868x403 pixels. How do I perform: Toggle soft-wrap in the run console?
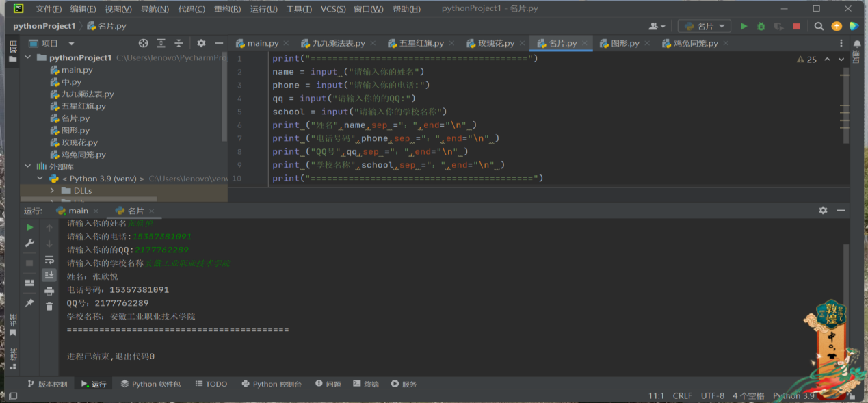(x=49, y=260)
